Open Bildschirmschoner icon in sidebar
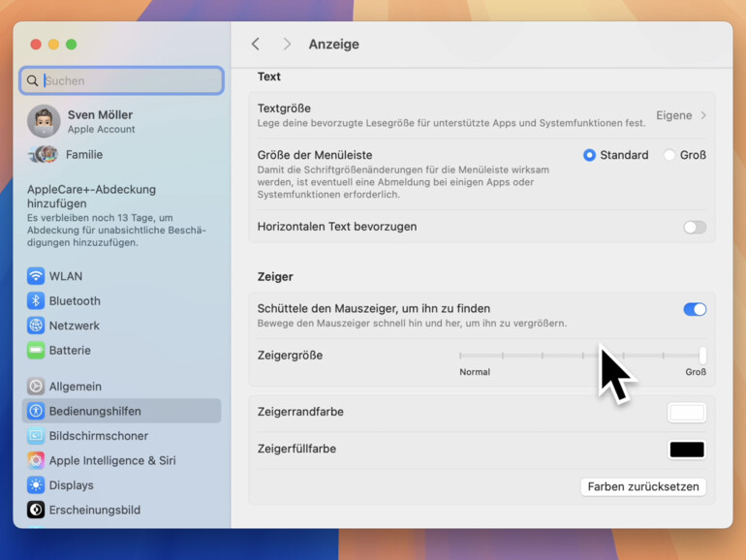This screenshot has height=560, width=746. (x=36, y=436)
